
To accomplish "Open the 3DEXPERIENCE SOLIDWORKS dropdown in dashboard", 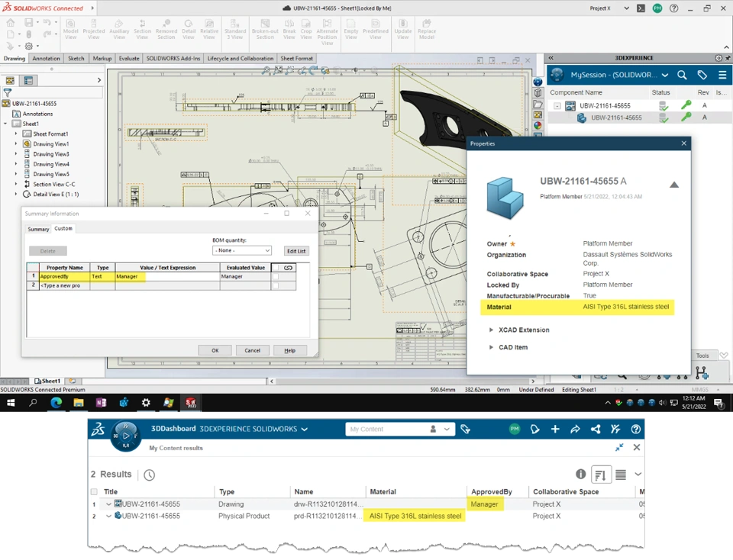I will (x=305, y=430).
